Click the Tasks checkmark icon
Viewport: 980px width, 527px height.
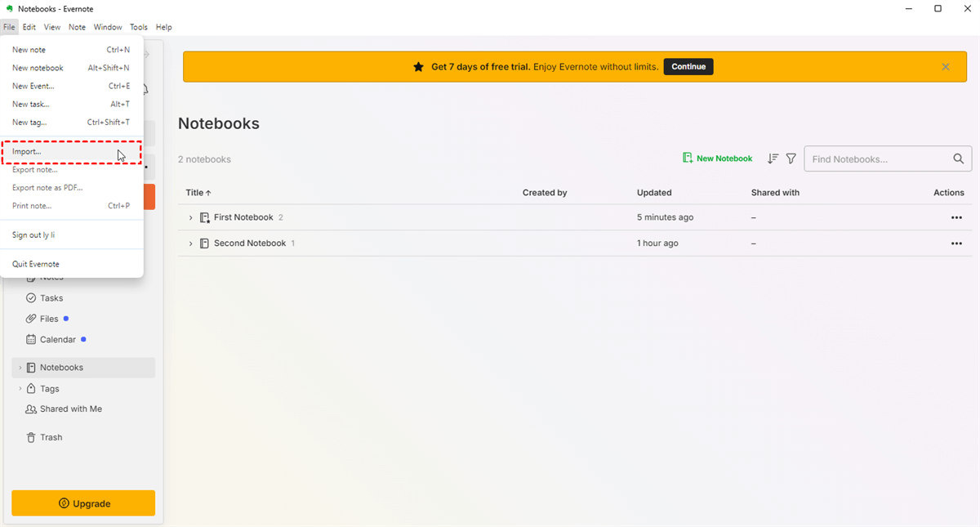click(31, 298)
